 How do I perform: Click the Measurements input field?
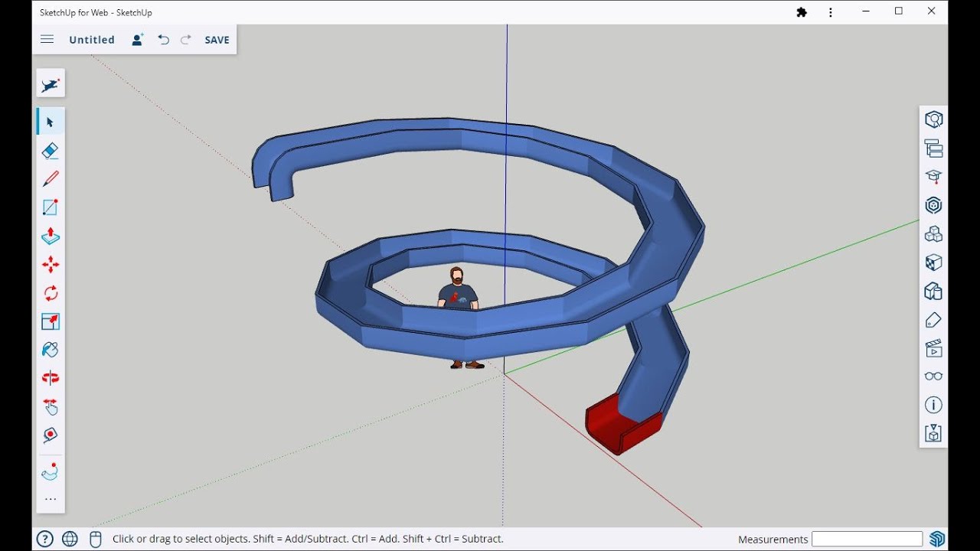click(x=867, y=540)
